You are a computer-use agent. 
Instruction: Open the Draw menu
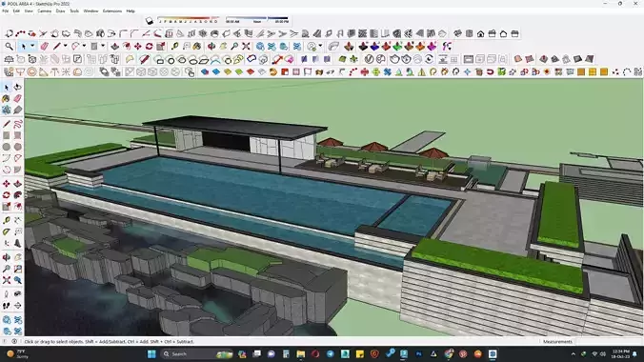[x=60, y=11]
